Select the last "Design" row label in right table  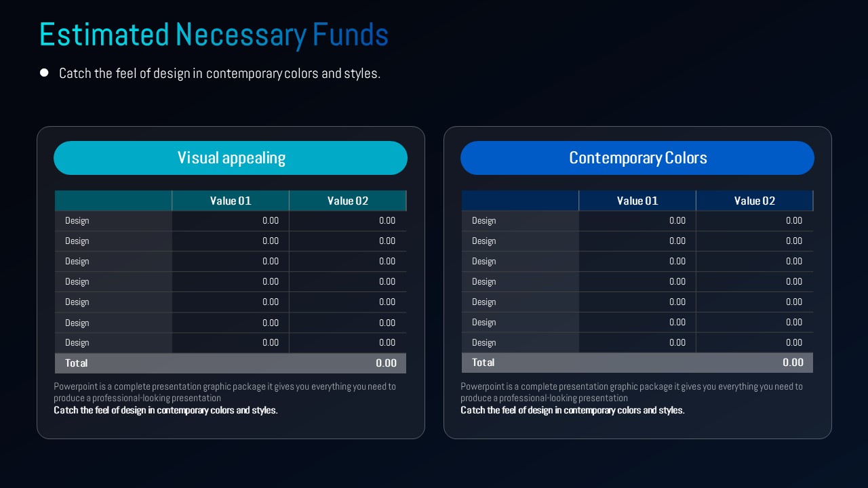(484, 343)
